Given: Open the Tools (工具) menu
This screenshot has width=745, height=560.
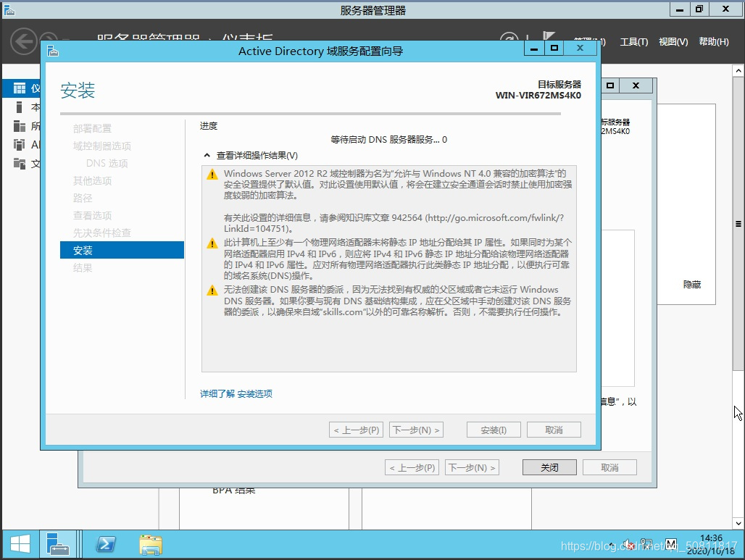Looking at the screenshot, I should tap(634, 42).
